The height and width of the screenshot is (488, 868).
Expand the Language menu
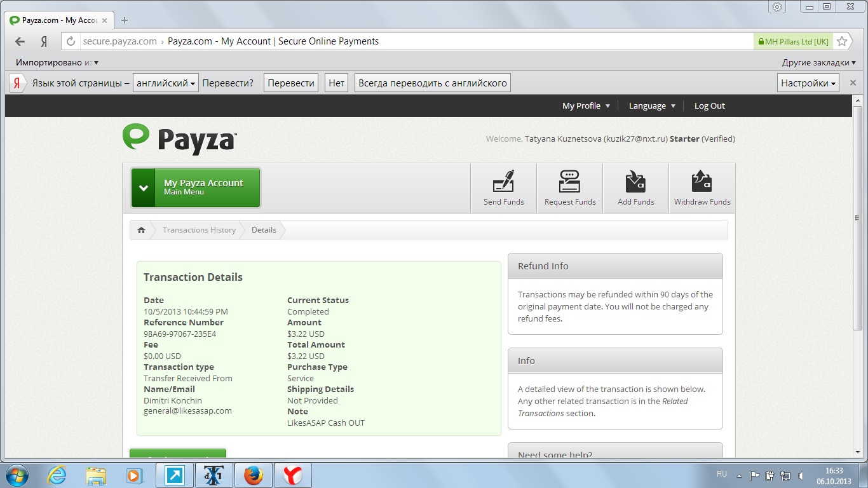[652, 106]
